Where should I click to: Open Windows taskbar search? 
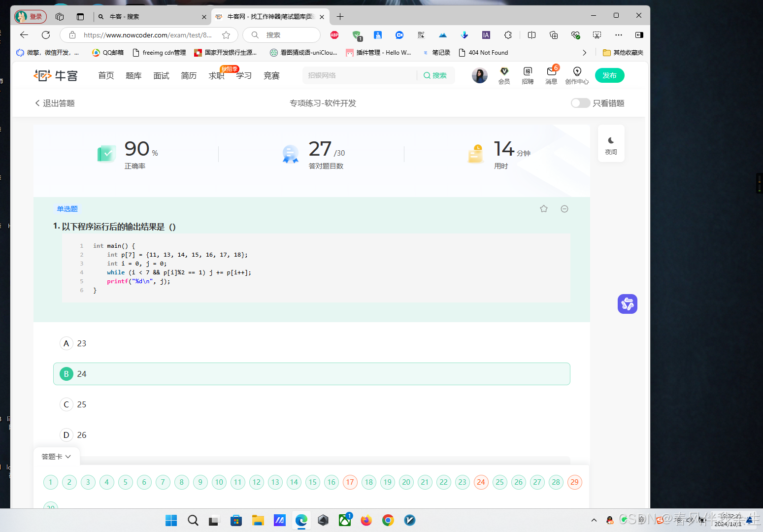pyautogui.click(x=193, y=520)
